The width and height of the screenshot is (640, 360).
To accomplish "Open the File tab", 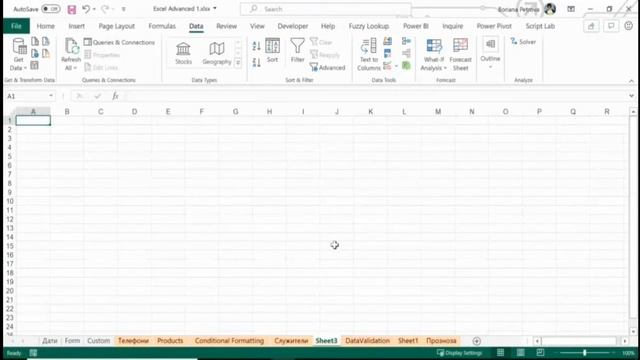I will pyautogui.click(x=16, y=26).
